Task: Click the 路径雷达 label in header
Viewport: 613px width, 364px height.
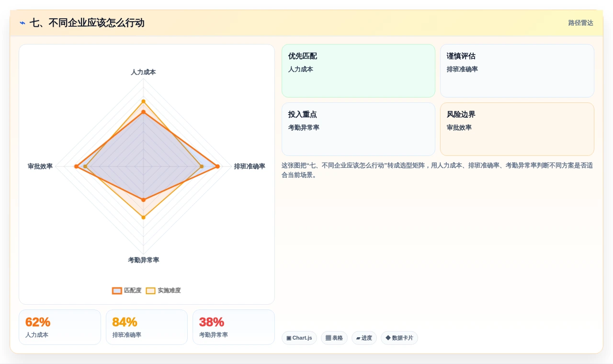Action: (x=580, y=23)
